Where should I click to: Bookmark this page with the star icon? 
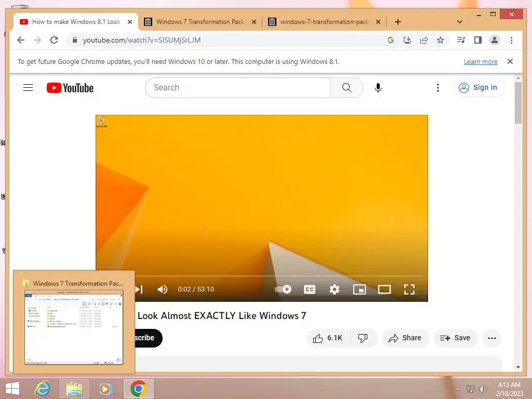click(x=441, y=40)
